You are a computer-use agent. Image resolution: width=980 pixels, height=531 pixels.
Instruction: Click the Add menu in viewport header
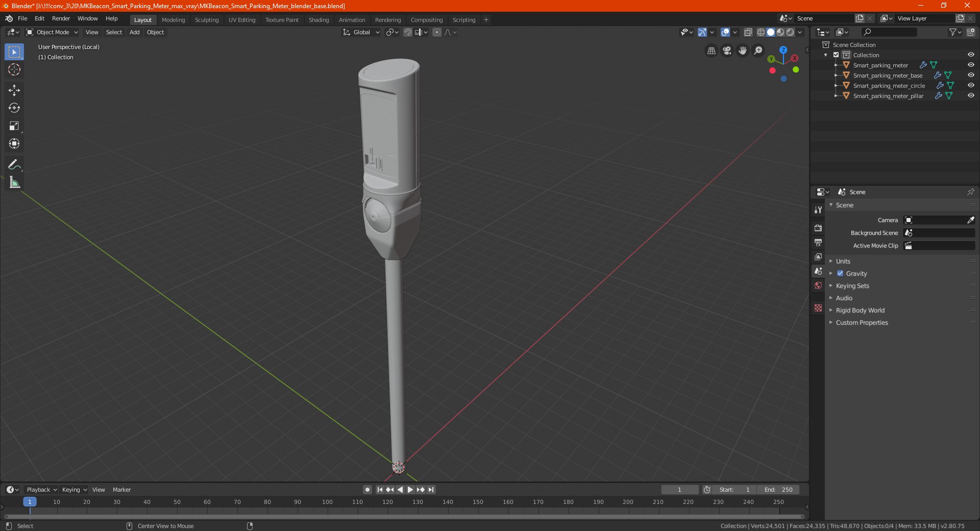(134, 32)
